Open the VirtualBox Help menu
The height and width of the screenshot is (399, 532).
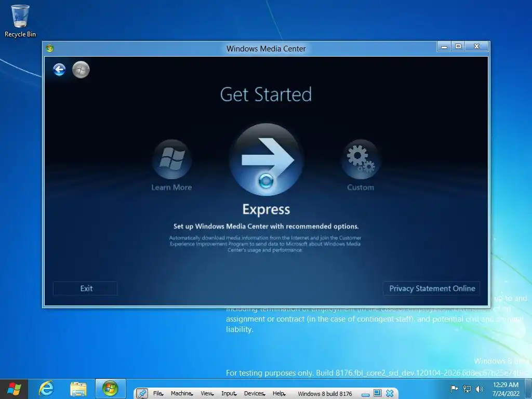279,394
